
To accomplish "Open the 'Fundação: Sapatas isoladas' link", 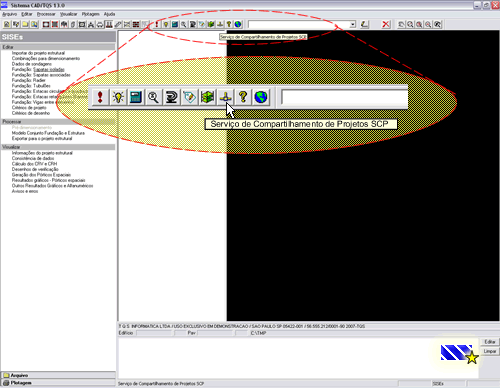I will 38,69.
